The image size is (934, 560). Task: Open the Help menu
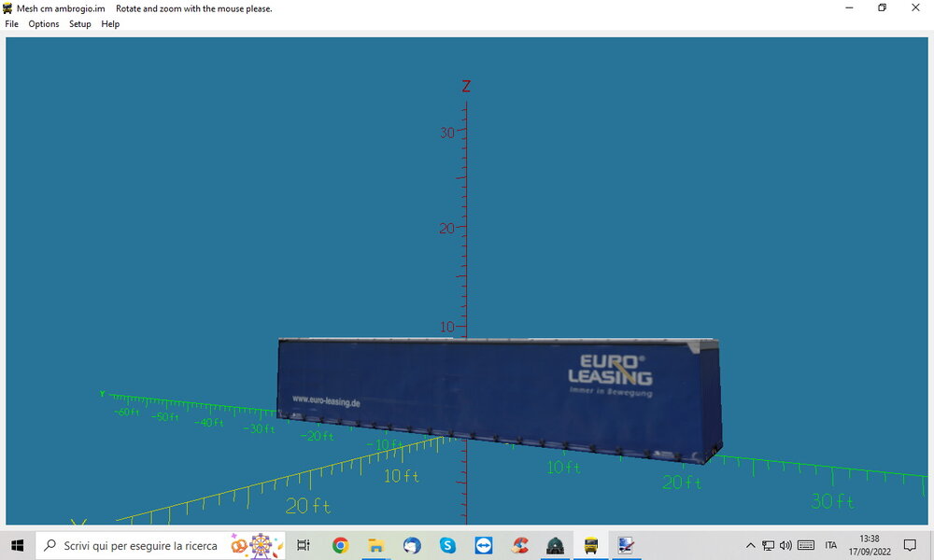[x=110, y=24]
